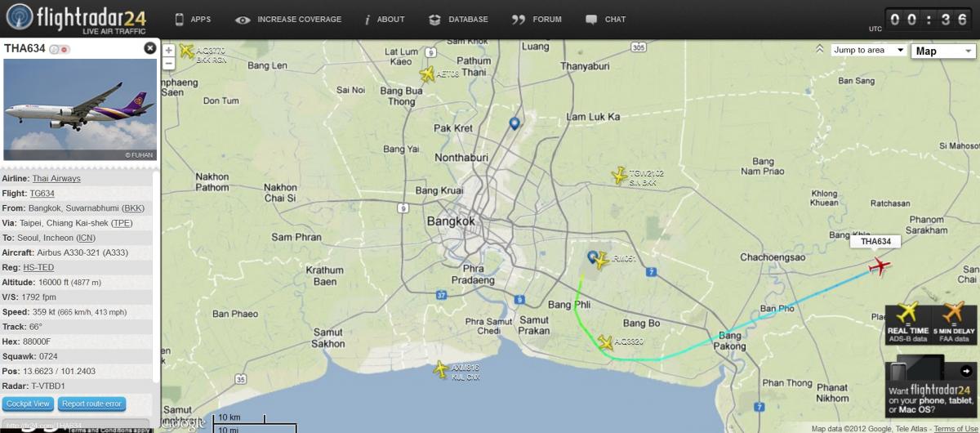Click the Thai Airways aircraft photo
The height and width of the screenshot is (433, 980).
(x=80, y=109)
